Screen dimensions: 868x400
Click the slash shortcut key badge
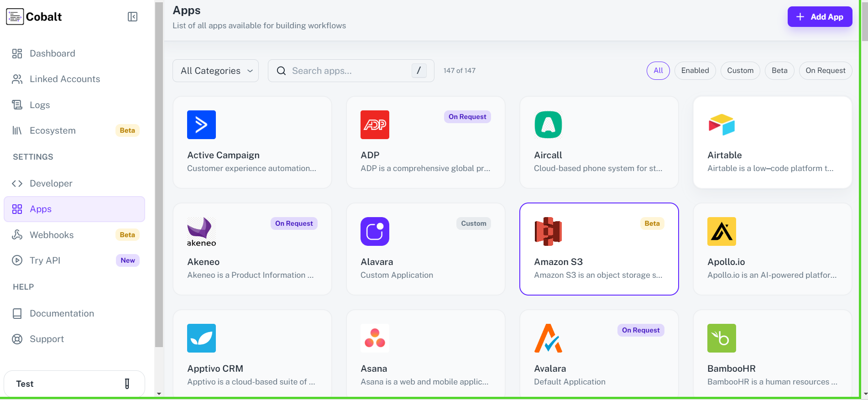pos(419,71)
